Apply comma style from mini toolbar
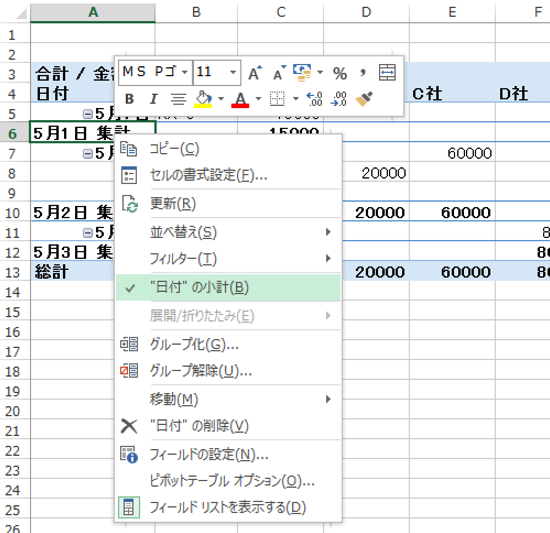The width and height of the screenshot is (550, 533). click(x=363, y=73)
